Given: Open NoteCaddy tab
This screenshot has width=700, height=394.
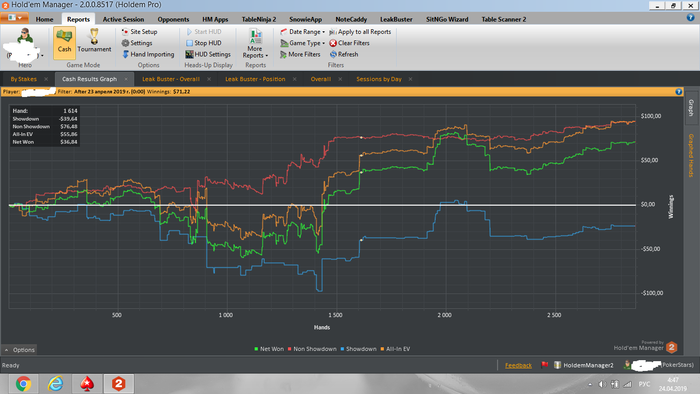Looking at the screenshot, I should click(351, 19).
